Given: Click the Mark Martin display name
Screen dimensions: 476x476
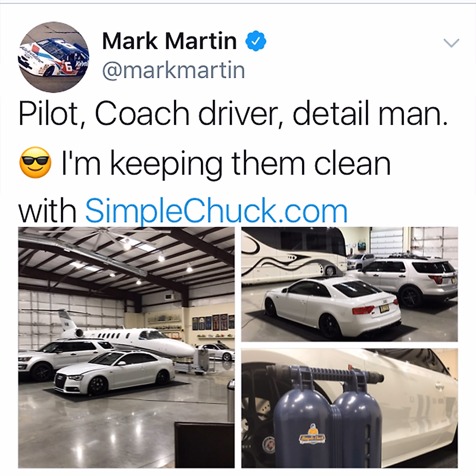Looking at the screenshot, I should [169, 41].
